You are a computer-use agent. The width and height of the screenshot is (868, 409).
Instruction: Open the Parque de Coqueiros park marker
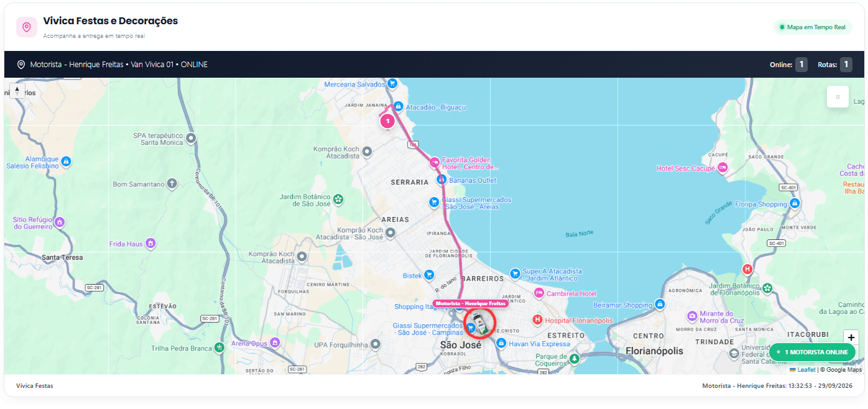(x=575, y=359)
